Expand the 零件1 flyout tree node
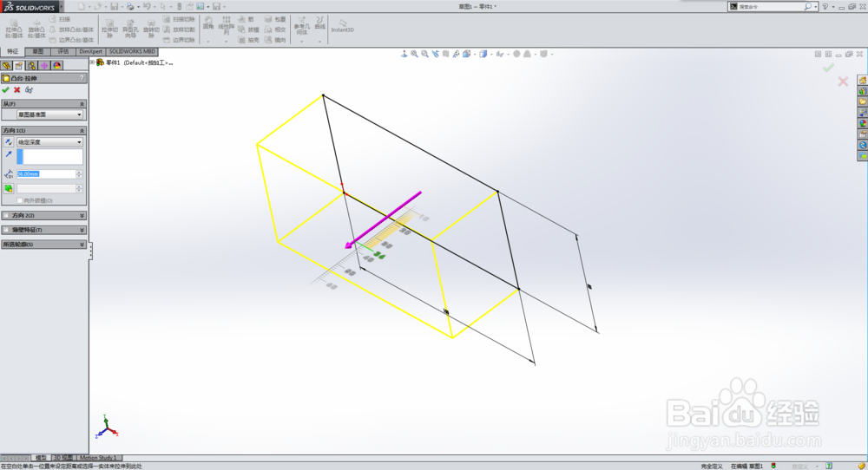The image size is (868, 470). 93,62
